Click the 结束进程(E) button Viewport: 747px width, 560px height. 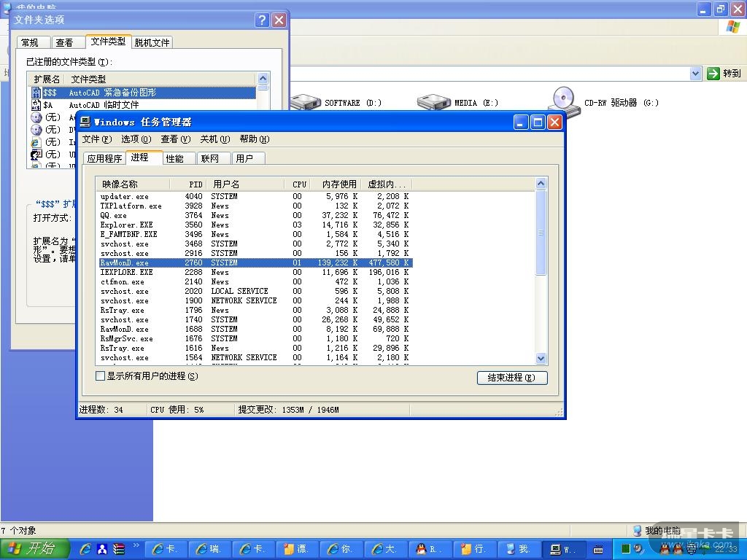coord(511,378)
